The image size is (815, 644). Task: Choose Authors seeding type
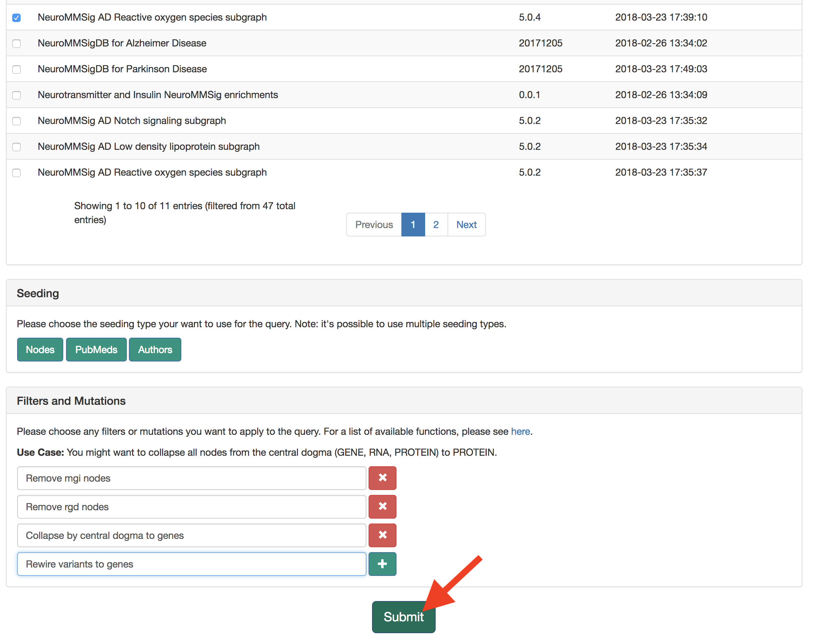click(155, 350)
